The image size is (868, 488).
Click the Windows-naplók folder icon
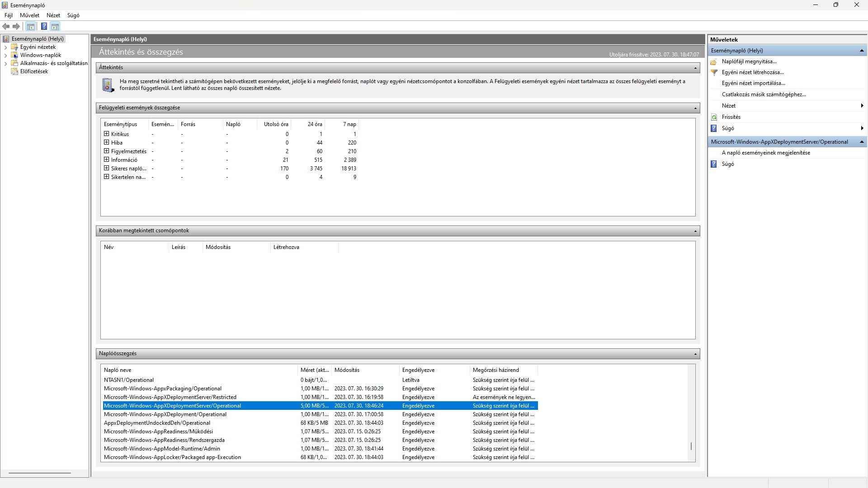pos(14,55)
